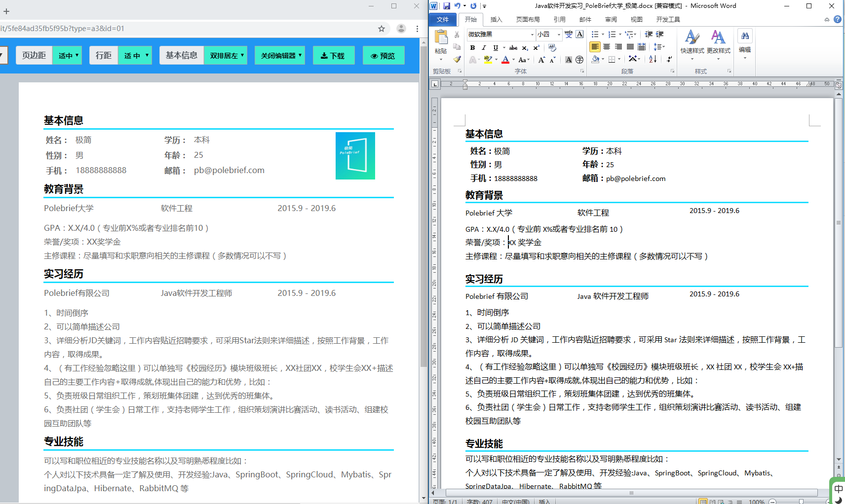
Task: Toggle Superscript formatting
Action: pos(537,48)
